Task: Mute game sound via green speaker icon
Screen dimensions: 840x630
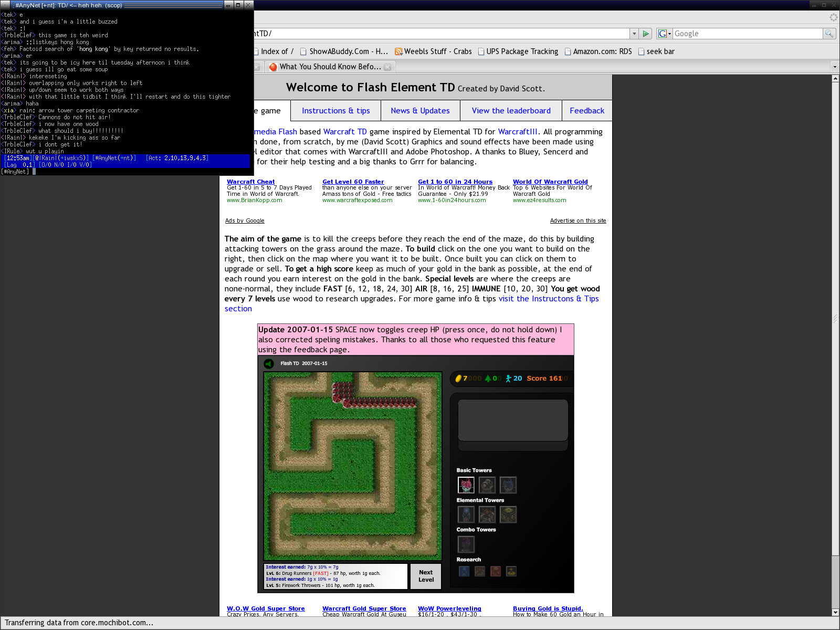Action: click(269, 363)
